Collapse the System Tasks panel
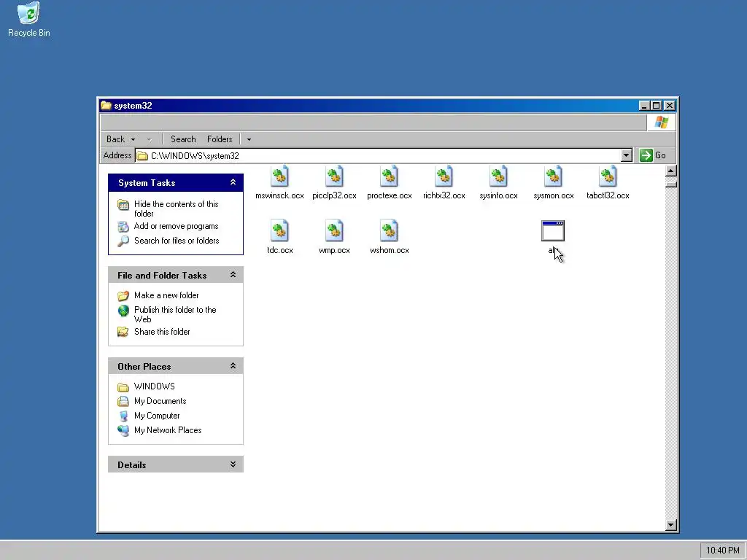 pos(233,182)
